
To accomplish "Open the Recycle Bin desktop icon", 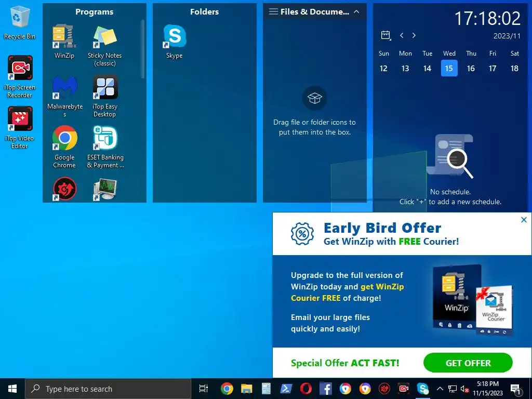I will tap(19, 22).
